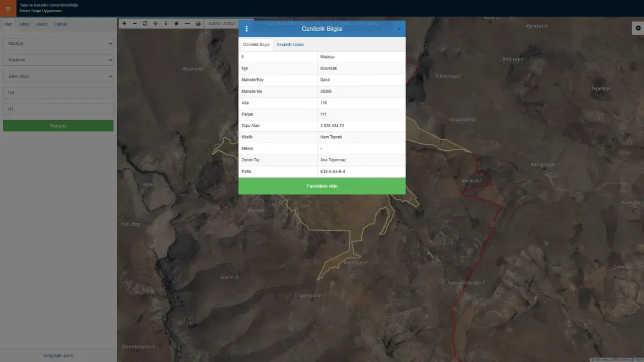Click the print icon in toolbar
This screenshot has height=362, width=644.
click(198, 24)
